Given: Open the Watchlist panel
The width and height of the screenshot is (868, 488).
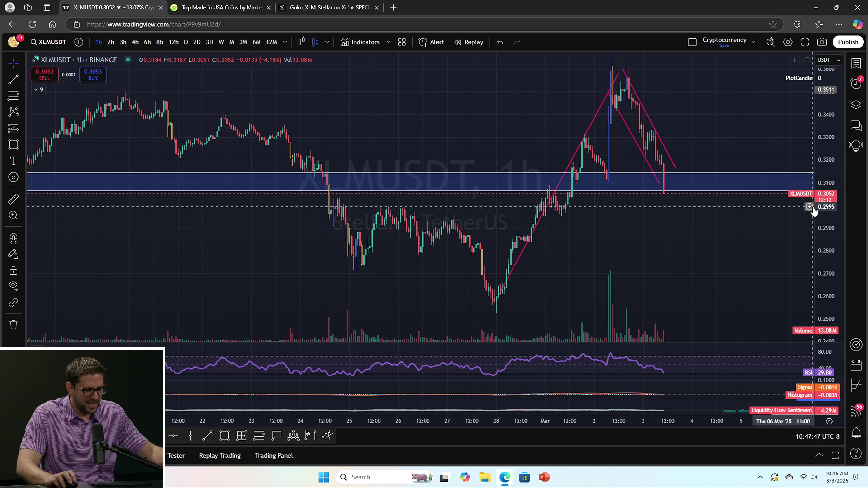Looking at the screenshot, I should click(x=856, y=63).
